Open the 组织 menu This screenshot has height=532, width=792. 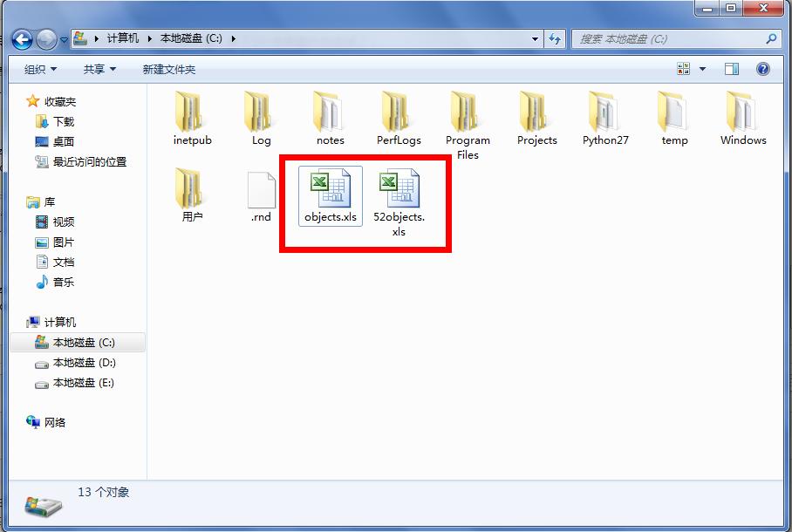(40, 69)
